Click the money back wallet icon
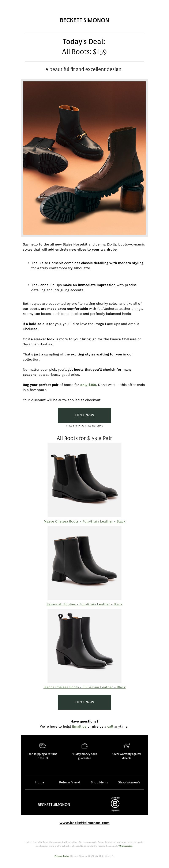Image resolution: width=169 pixels, height=868 pixels. point(84,745)
